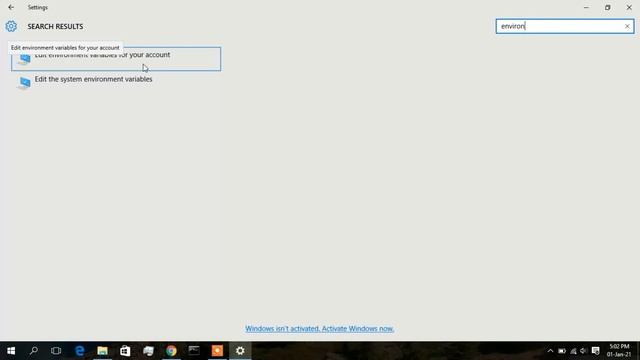
Task: Open Microsoft Store from the taskbar
Action: click(125, 351)
